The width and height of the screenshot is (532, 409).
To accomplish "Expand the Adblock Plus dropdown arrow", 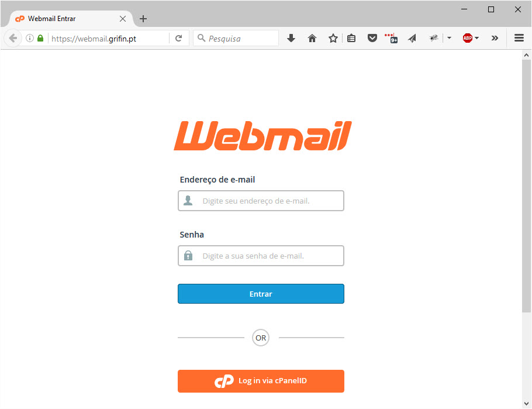I will click(476, 38).
